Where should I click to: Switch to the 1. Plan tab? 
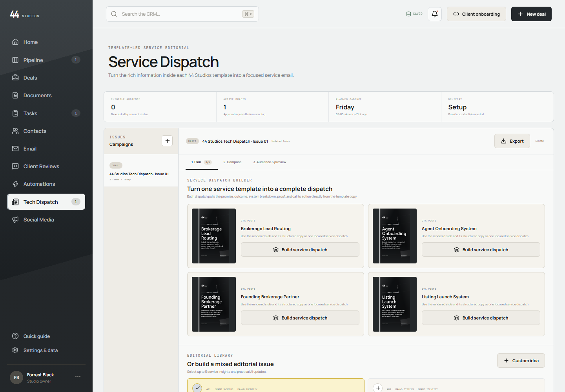click(x=201, y=162)
